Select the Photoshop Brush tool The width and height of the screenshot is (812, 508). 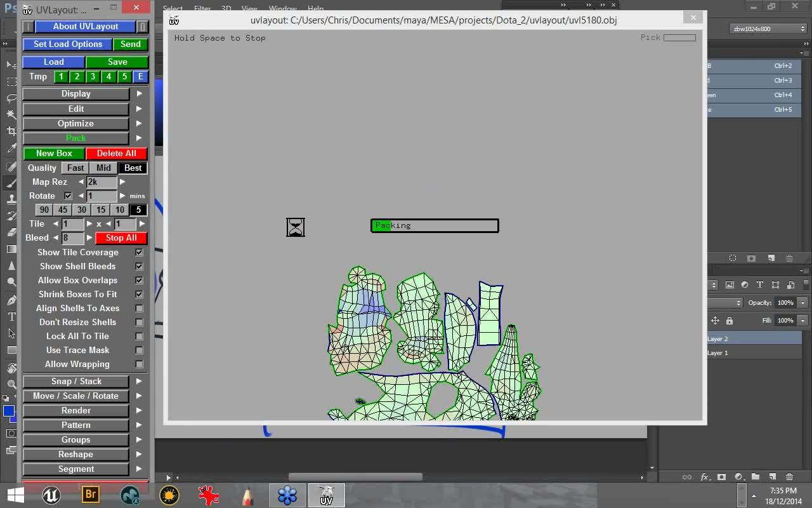[x=11, y=183]
